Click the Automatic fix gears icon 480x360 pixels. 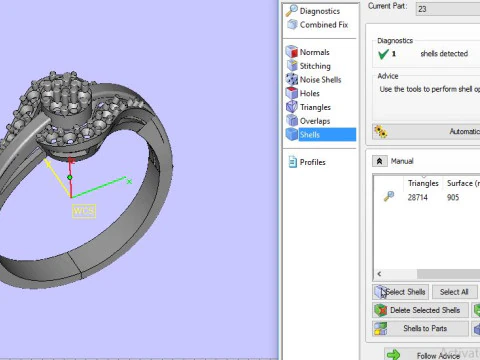pyautogui.click(x=380, y=131)
